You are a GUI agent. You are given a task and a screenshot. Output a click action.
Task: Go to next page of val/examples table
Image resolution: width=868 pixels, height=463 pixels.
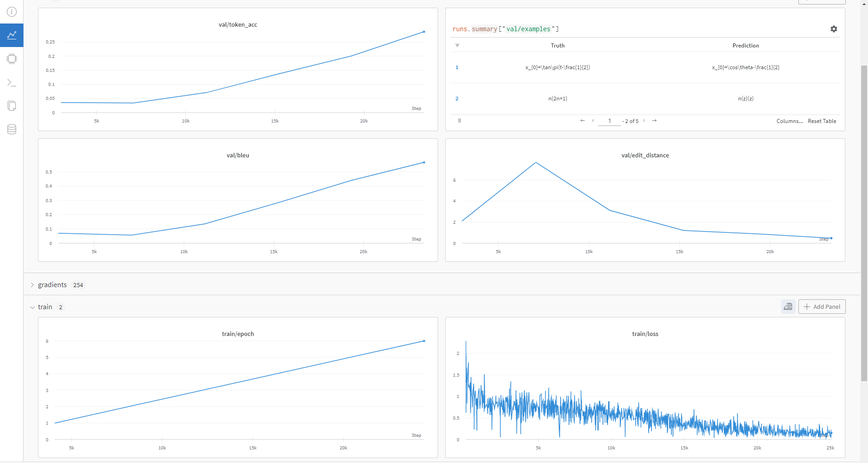(644, 121)
